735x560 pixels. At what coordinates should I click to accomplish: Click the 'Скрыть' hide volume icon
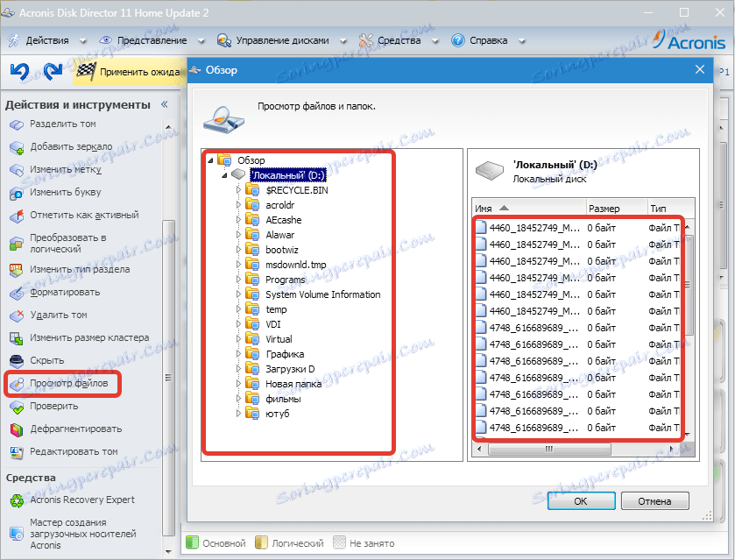tap(17, 361)
